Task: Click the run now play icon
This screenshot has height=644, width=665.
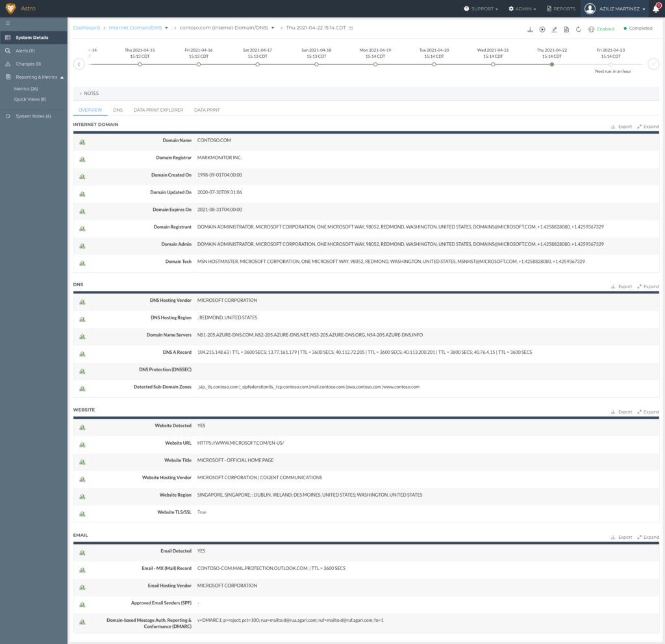Action: tap(542, 29)
